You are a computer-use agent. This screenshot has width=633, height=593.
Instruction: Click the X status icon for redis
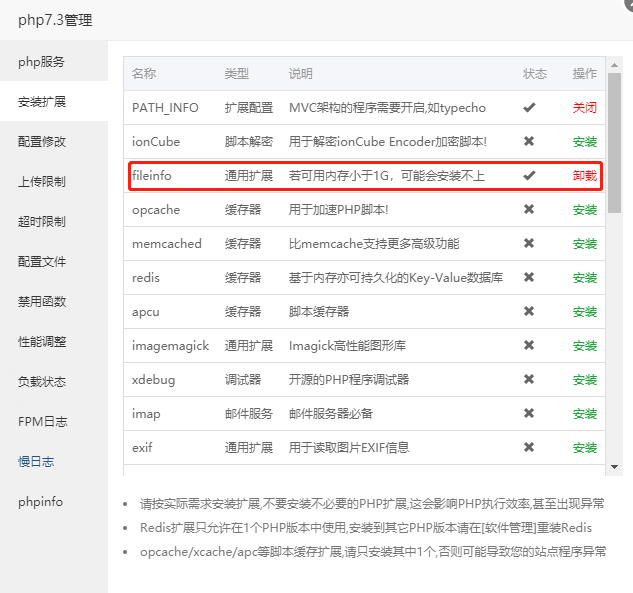(529, 277)
